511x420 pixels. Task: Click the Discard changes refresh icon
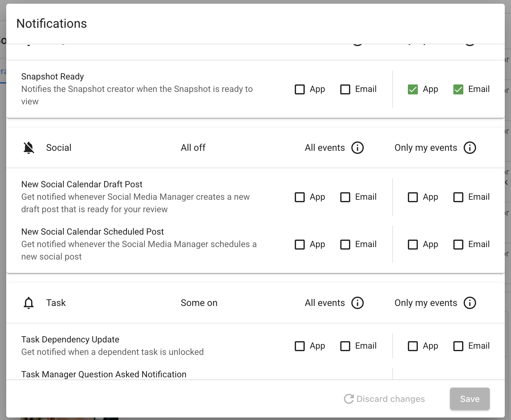tap(349, 399)
